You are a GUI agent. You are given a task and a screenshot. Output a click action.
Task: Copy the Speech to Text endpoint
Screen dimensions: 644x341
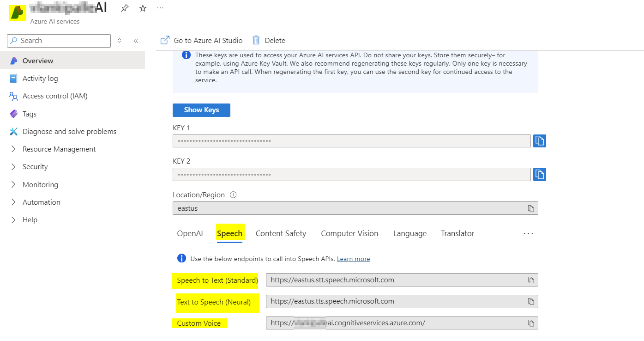[531, 280]
